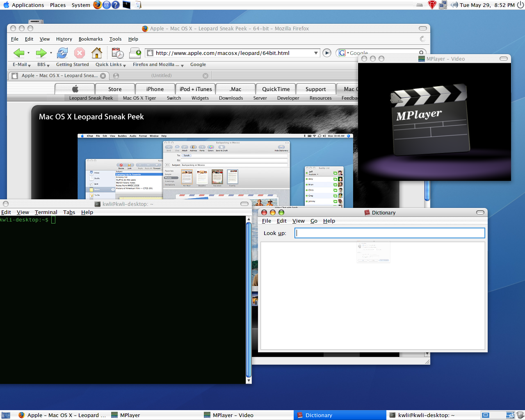Go forward with Firefox green forward arrow
This screenshot has width=525, height=420.
(41, 52)
